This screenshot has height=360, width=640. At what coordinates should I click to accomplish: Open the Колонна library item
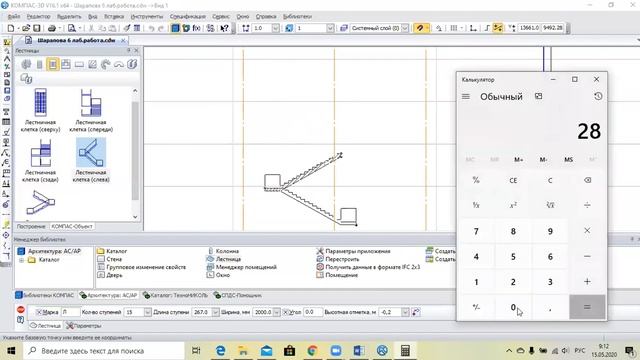(x=223, y=251)
